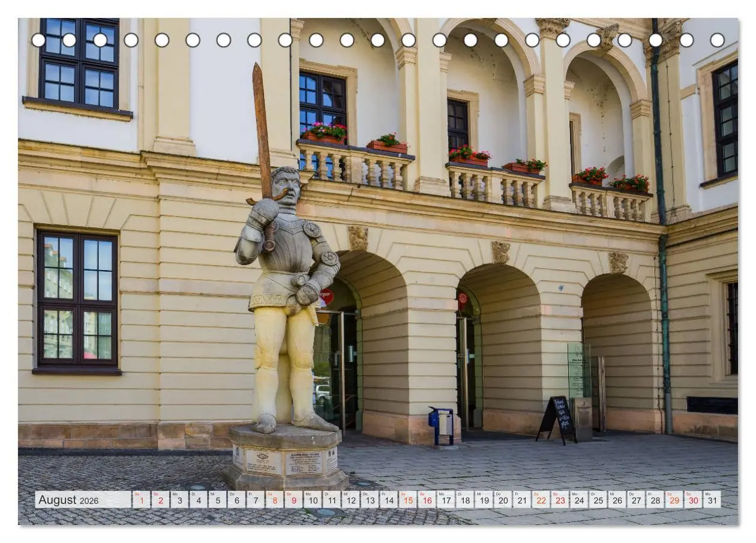Select date cell 11
The height and width of the screenshot is (543, 756).
[x=332, y=499]
